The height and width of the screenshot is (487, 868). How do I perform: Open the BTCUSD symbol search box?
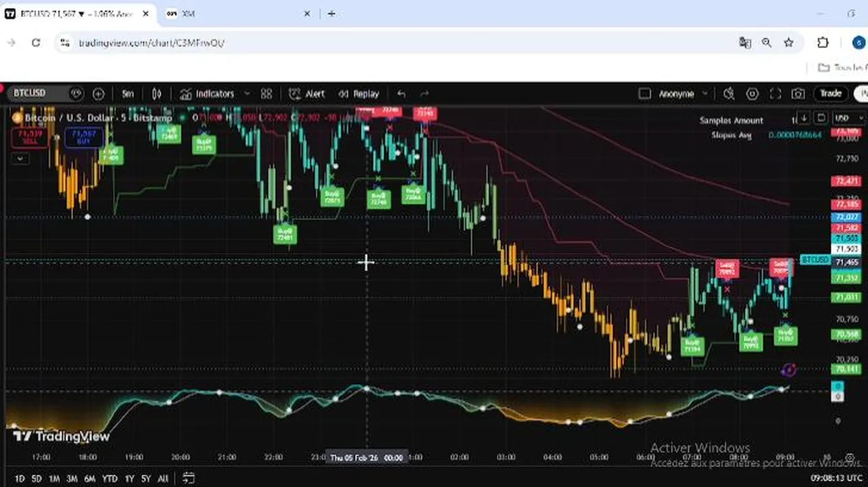(45, 93)
